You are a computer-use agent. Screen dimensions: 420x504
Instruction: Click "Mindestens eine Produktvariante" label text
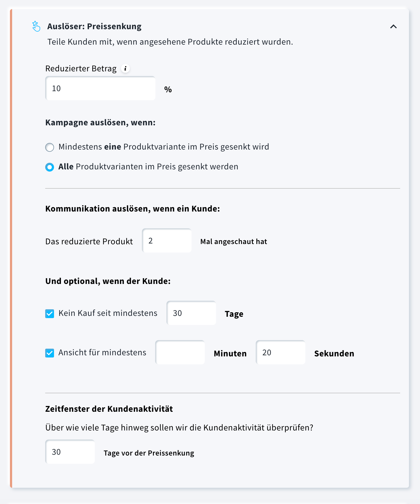[x=164, y=147]
